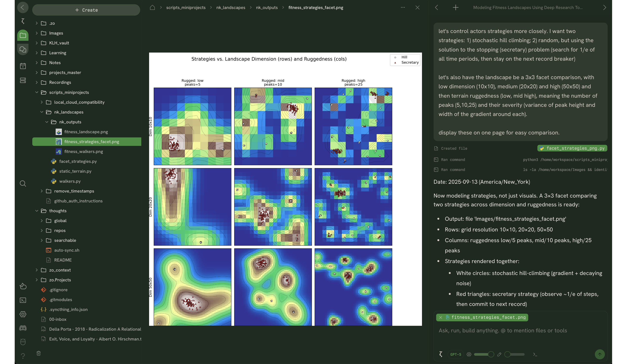Open the GPT-5 model selector
Viewport: 627px width, 364px height.
[x=456, y=354]
